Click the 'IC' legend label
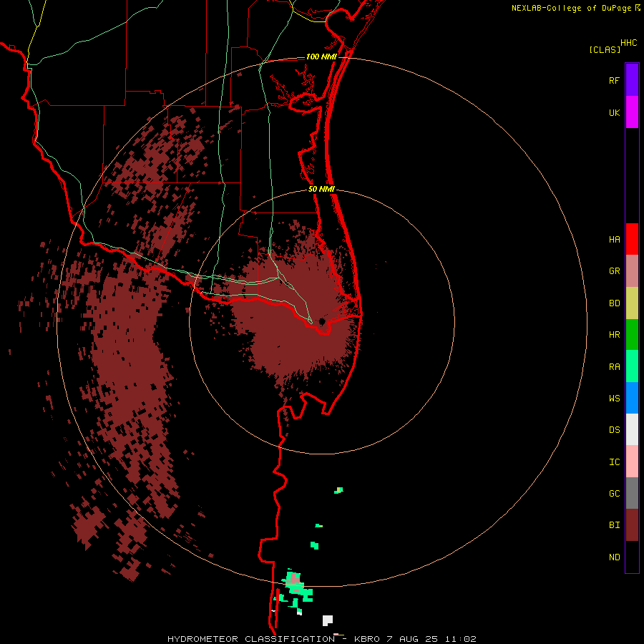The width and height of the screenshot is (644, 644). point(614,462)
